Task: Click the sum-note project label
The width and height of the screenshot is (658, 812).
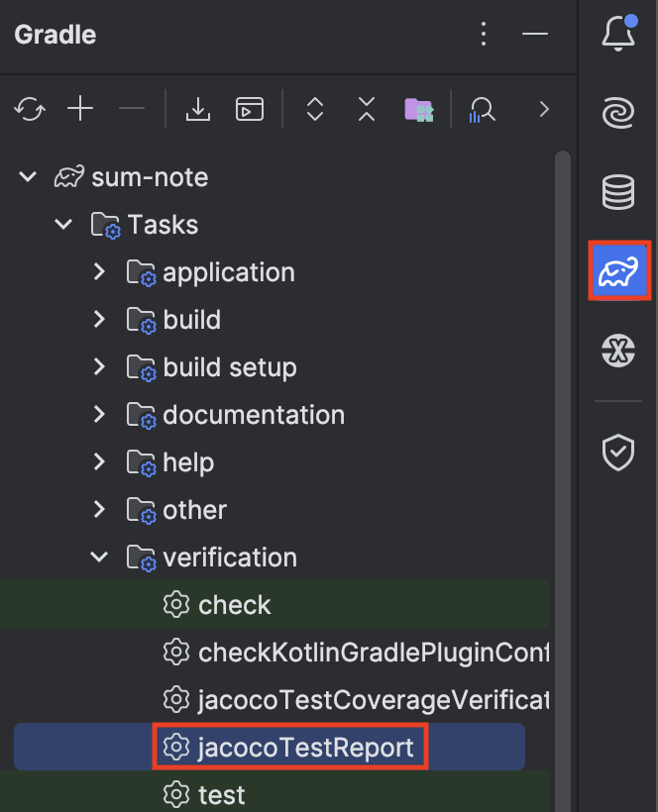Action: (x=150, y=177)
